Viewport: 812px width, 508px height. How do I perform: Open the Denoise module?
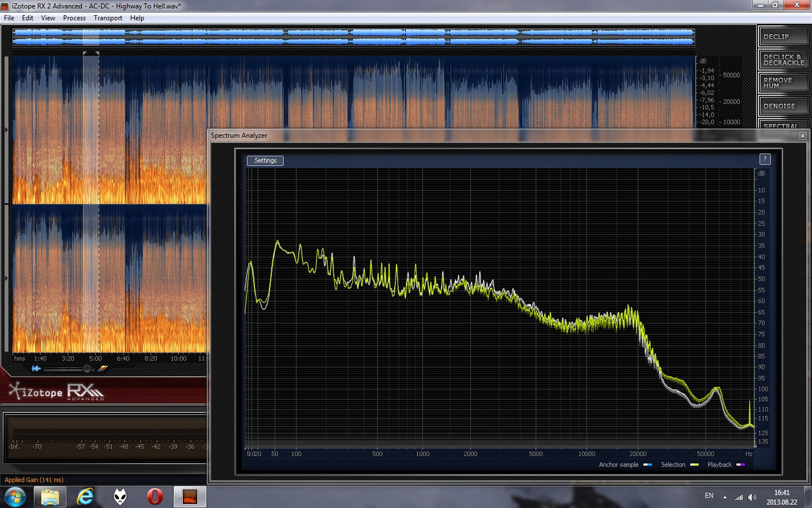(x=783, y=105)
